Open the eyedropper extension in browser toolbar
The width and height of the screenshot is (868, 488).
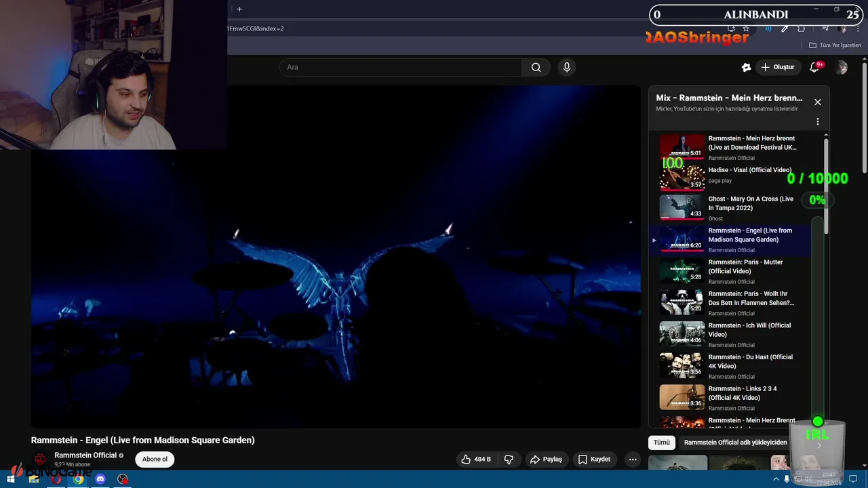point(785,28)
